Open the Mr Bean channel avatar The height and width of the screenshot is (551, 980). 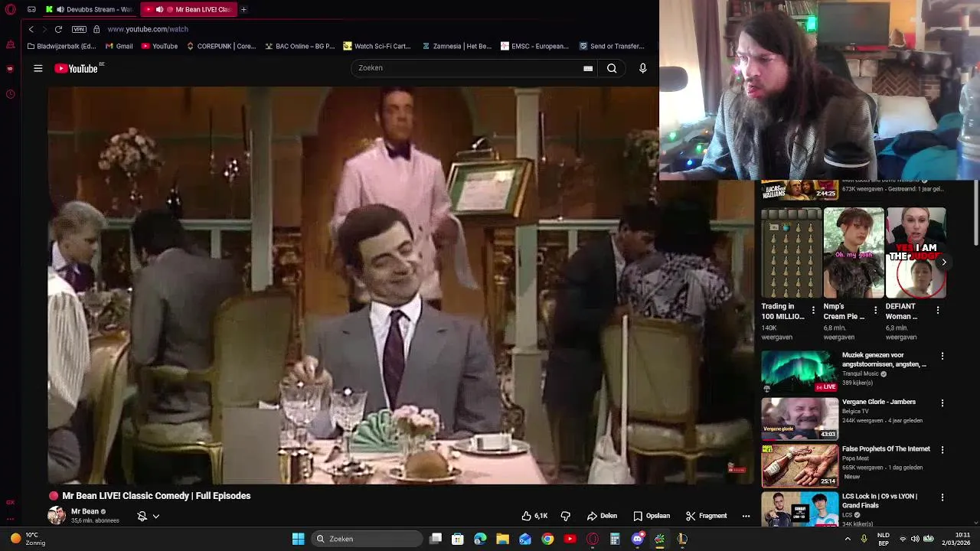pyautogui.click(x=57, y=515)
